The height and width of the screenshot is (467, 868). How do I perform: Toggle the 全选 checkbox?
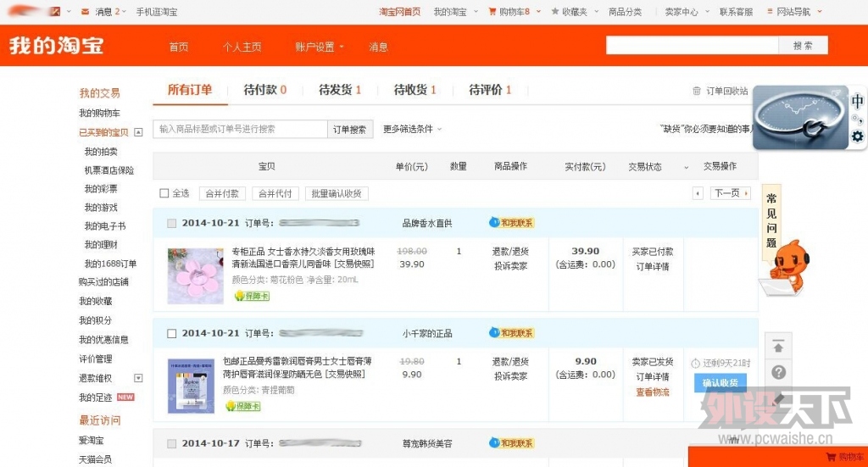click(164, 193)
